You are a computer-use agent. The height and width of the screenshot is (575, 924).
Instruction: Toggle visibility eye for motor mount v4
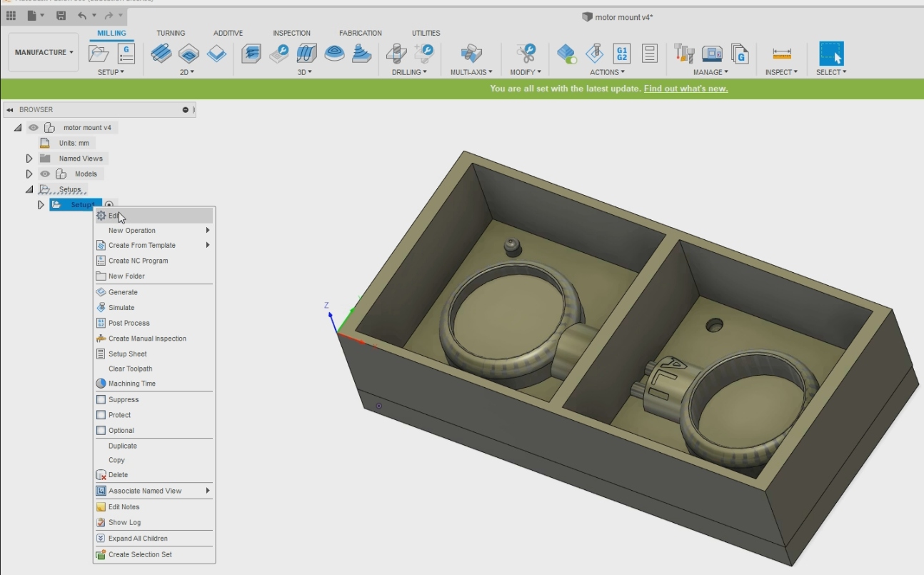click(34, 128)
